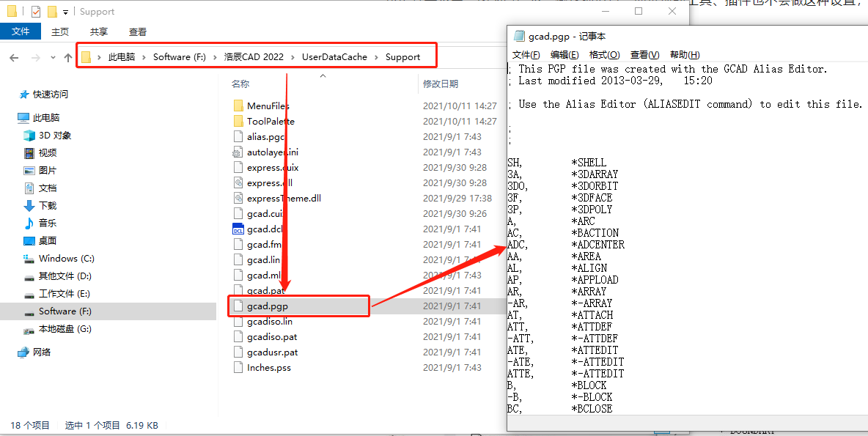868x436 pixels.
Task: Select the gcad.lin file icon
Action: point(238,259)
